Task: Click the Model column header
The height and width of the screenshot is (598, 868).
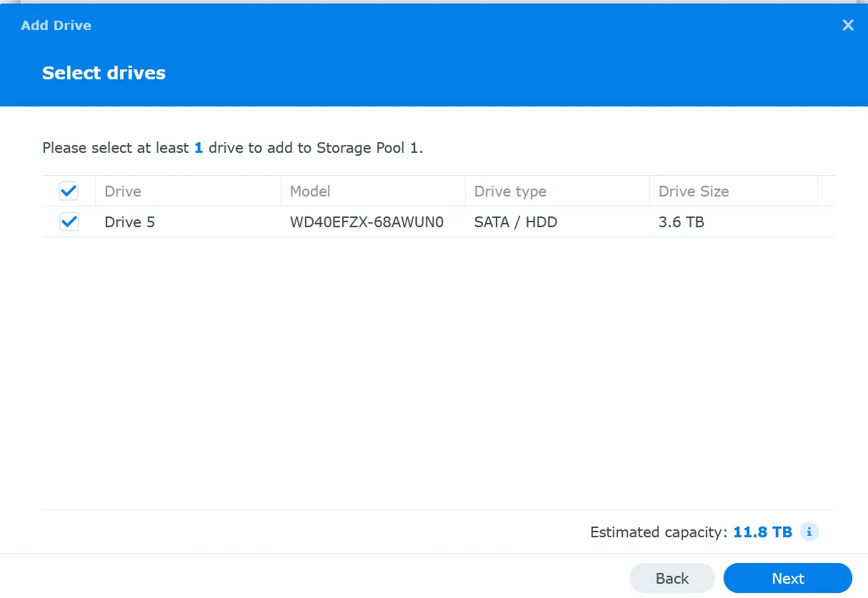Action: point(310,191)
